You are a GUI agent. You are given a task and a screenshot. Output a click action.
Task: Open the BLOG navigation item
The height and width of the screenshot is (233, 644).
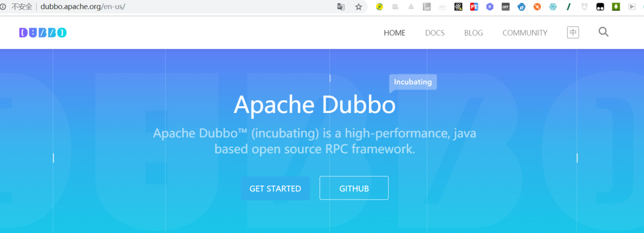click(x=474, y=33)
